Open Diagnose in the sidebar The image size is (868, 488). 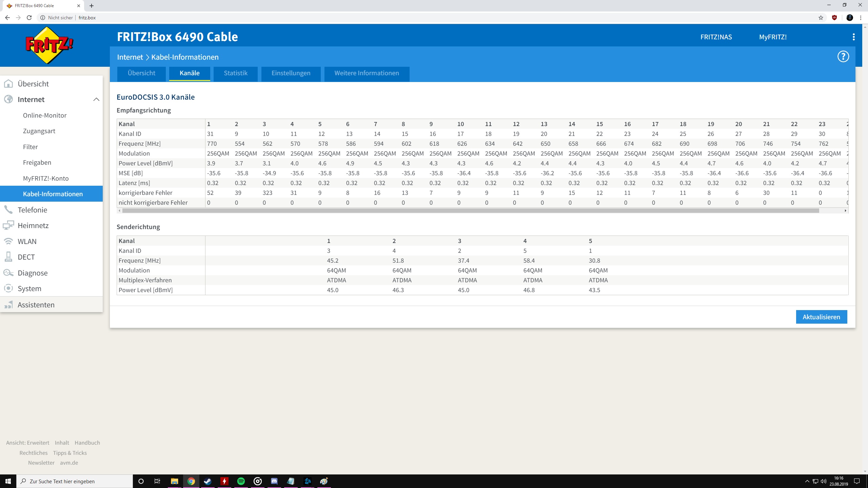coord(33,273)
